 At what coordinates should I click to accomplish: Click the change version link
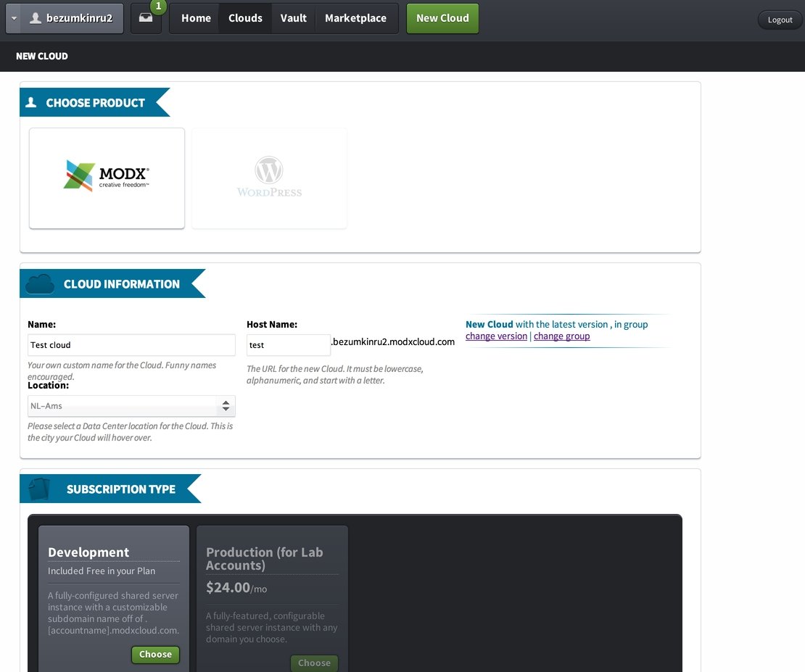tap(496, 336)
